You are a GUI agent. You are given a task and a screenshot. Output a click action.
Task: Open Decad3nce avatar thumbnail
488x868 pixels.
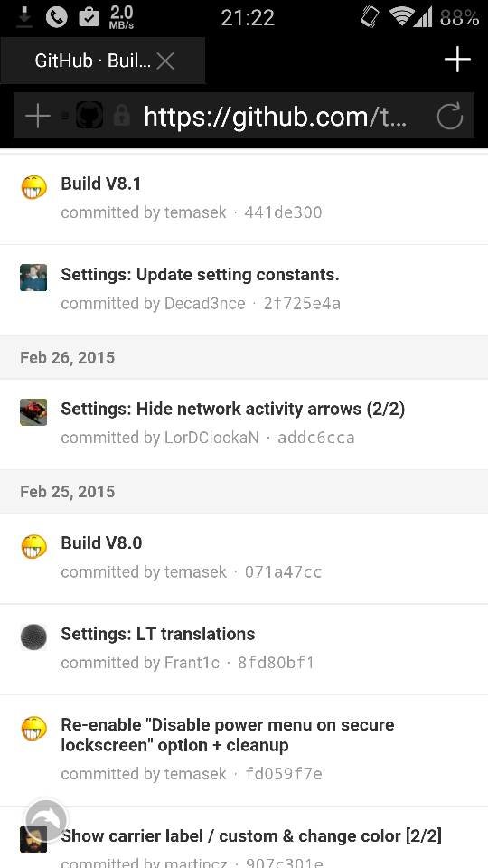tap(33, 278)
